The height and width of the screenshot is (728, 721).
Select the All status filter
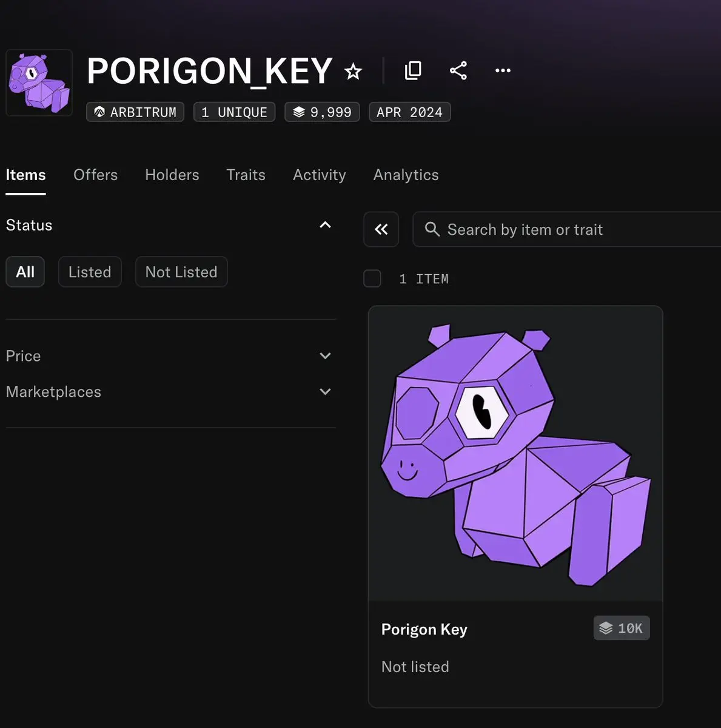[25, 272]
